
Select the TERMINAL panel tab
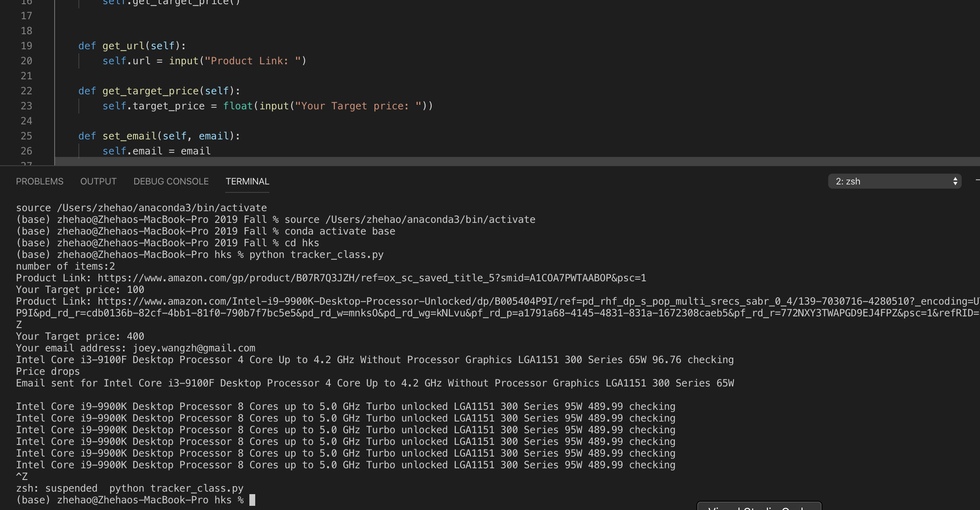click(x=247, y=182)
